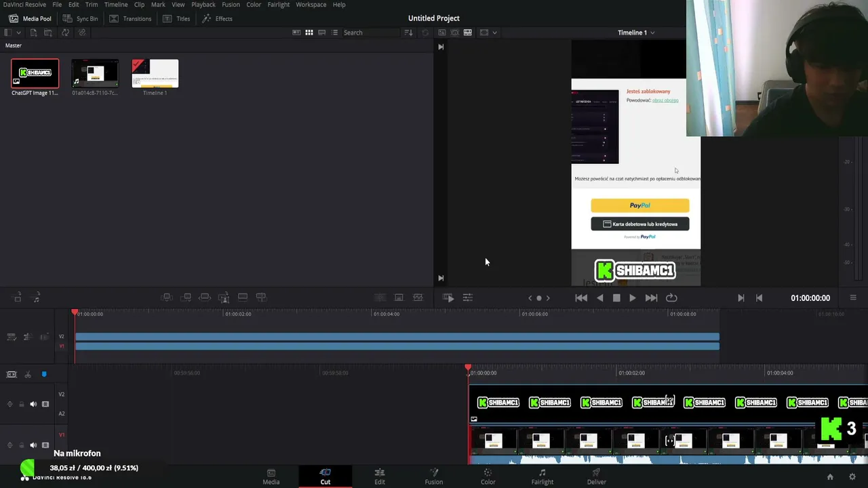Click the upper timeline playhead marker
868x488 pixels.
point(75,312)
